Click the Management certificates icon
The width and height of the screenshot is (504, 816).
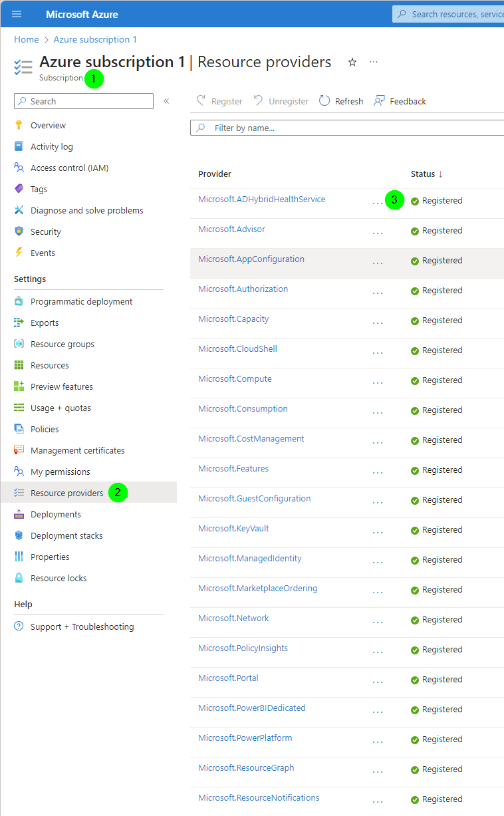pos(19,450)
